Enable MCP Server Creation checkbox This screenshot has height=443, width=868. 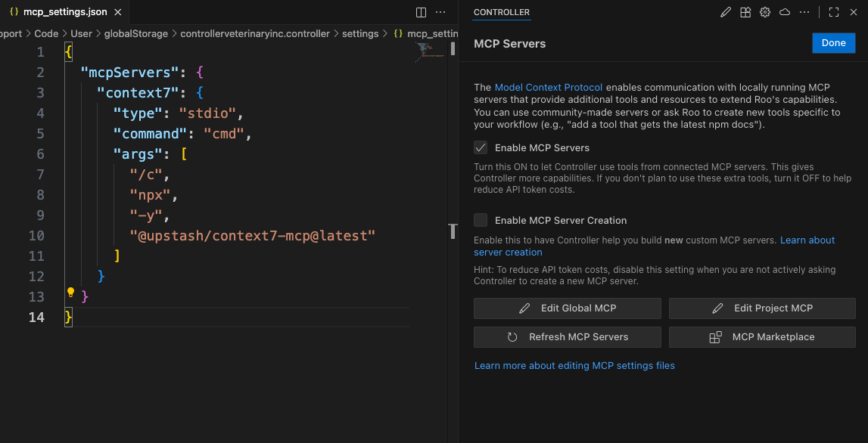coord(481,220)
